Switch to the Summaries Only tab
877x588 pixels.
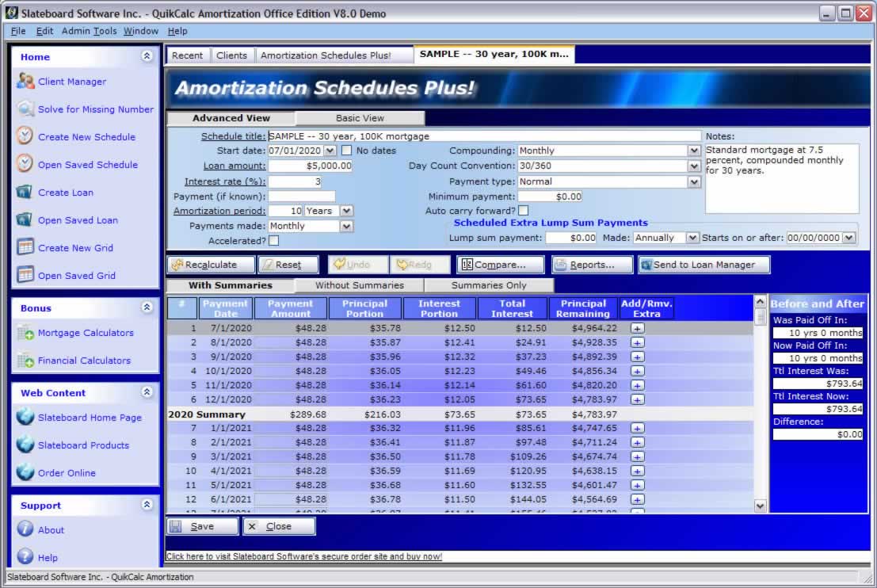[488, 285]
